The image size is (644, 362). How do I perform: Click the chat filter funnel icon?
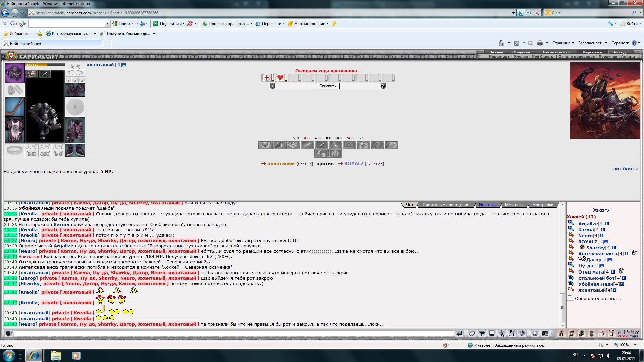click(482, 333)
